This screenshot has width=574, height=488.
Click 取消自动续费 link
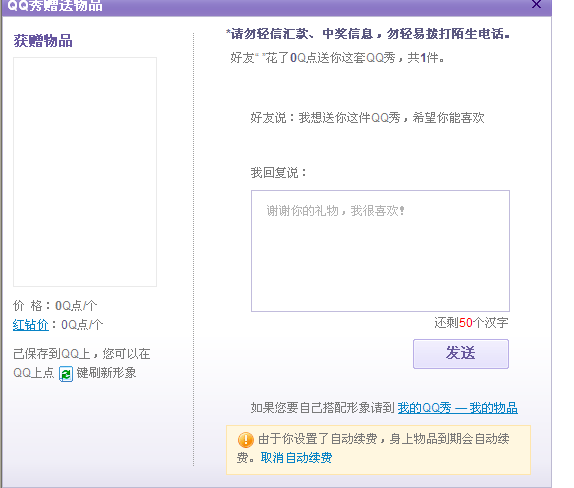(296, 458)
